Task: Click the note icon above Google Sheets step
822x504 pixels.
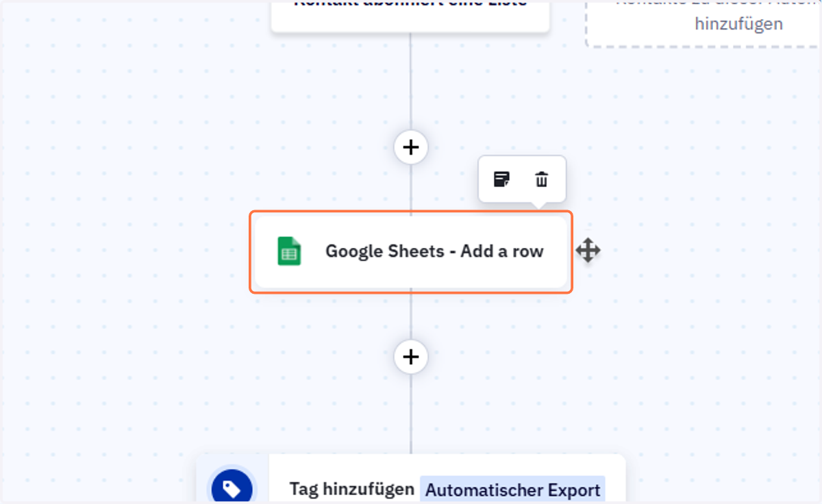Action: tap(502, 179)
